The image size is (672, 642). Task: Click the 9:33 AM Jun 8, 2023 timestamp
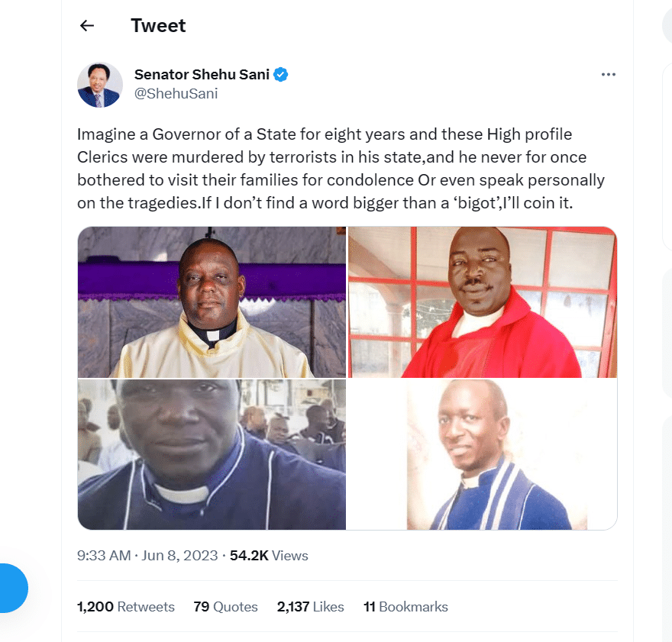pyautogui.click(x=147, y=556)
